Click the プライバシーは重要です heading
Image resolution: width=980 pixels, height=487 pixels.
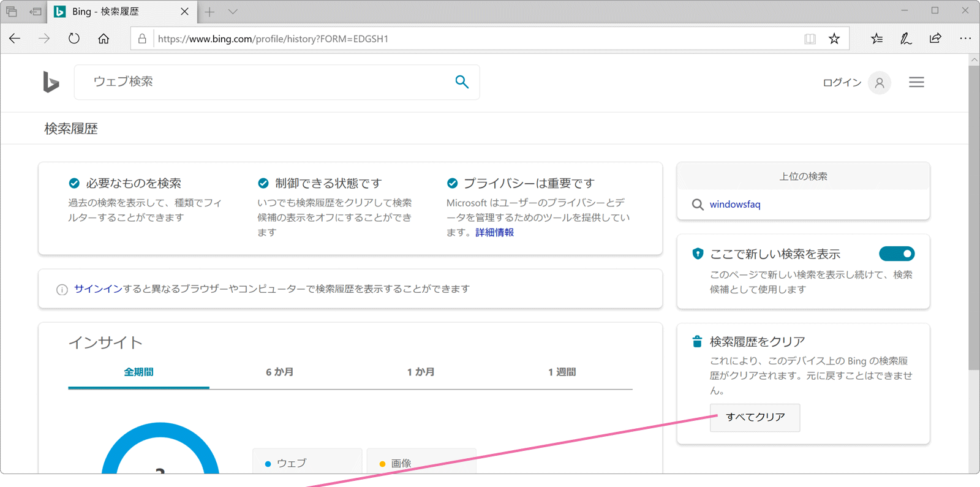529,183
